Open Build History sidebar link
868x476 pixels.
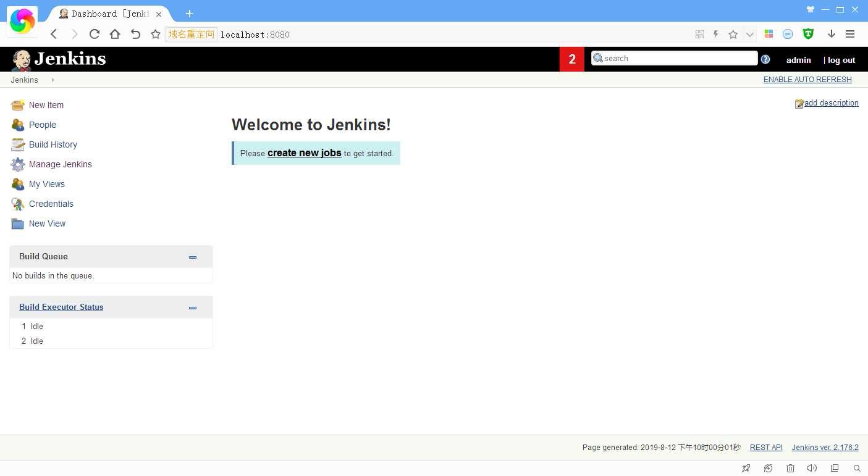53,144
